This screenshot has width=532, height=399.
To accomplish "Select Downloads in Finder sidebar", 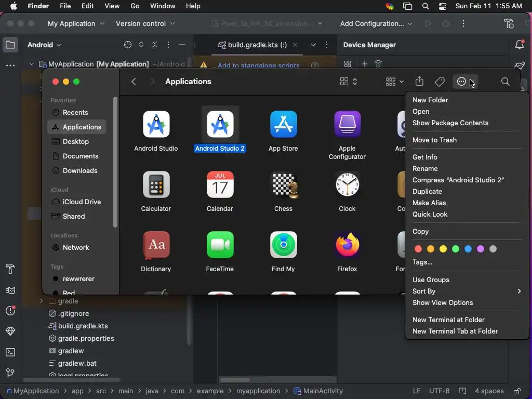I will pos(77,170).
